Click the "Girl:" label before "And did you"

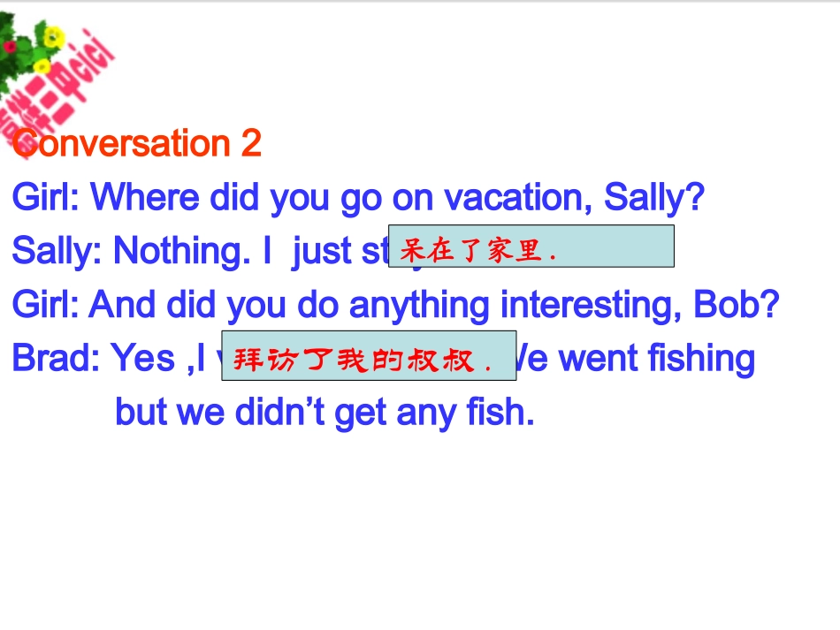(47, 305)
